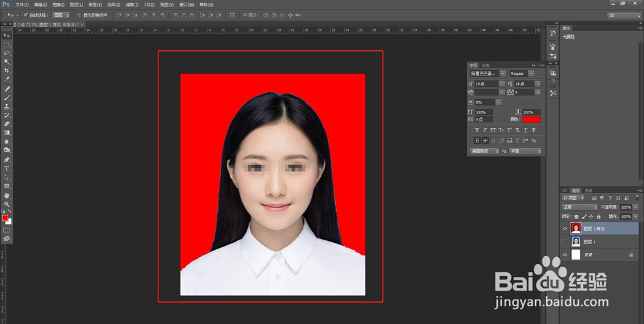Select the Dodge tool
644x324 pixels.
pos(6,150)
